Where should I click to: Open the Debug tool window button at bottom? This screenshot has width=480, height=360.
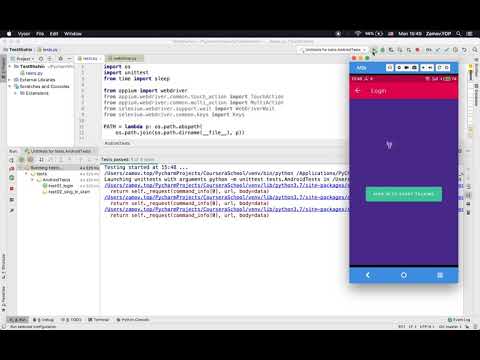pyautogui.click(x=43, y=320)
